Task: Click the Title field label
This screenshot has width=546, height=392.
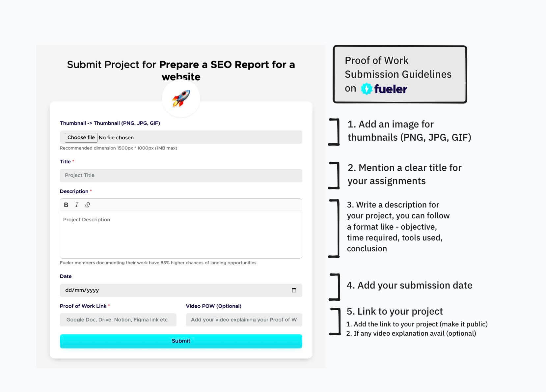Action: tap(65, 162)
